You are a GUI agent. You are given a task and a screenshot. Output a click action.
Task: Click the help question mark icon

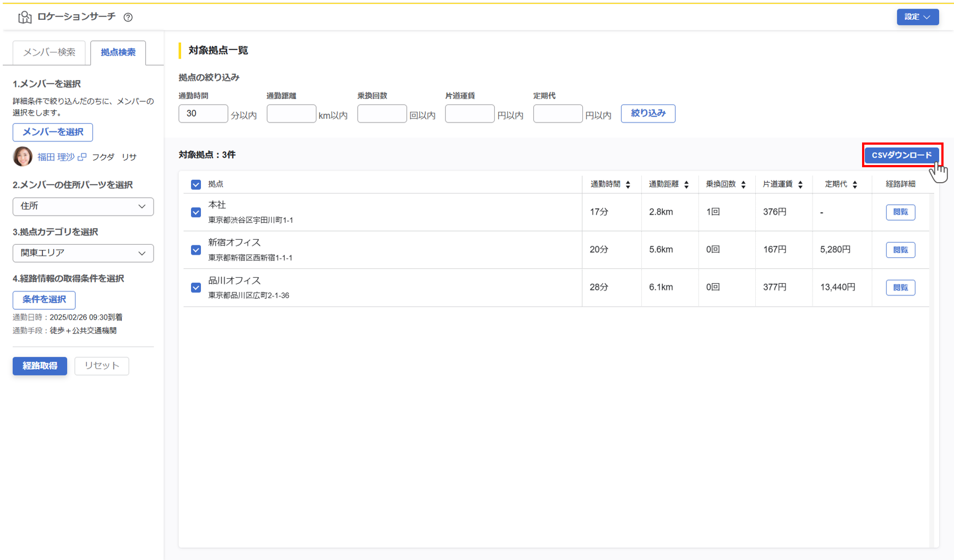(x=128, y=17)
